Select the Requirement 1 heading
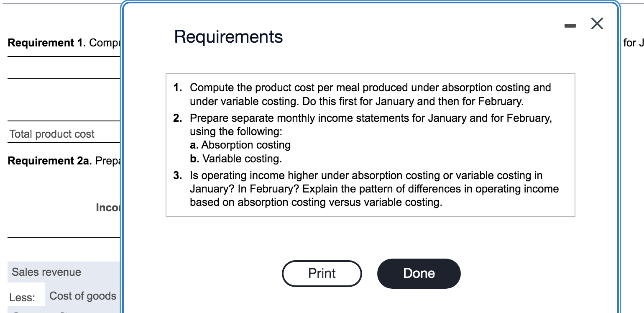Image resolution: width=644 pixels, height=313 pixels. [40, 43]
